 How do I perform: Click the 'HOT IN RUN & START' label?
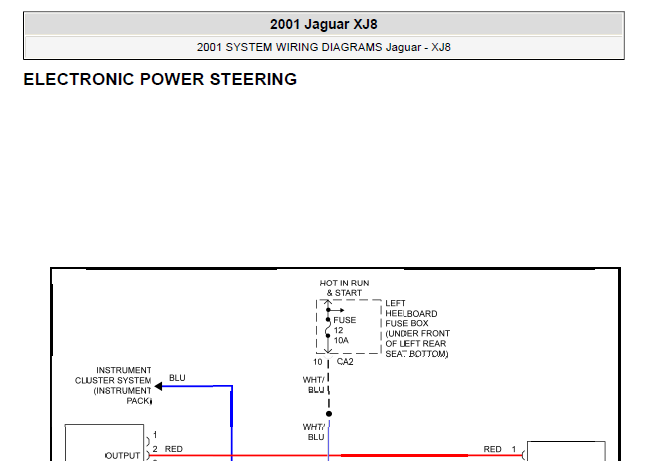point(344,288)
